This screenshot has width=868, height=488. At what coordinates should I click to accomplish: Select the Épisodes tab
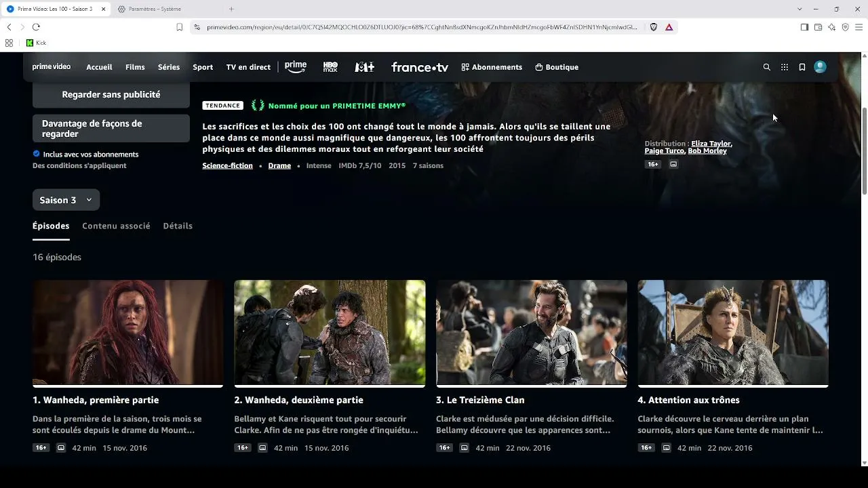[51, 226]
